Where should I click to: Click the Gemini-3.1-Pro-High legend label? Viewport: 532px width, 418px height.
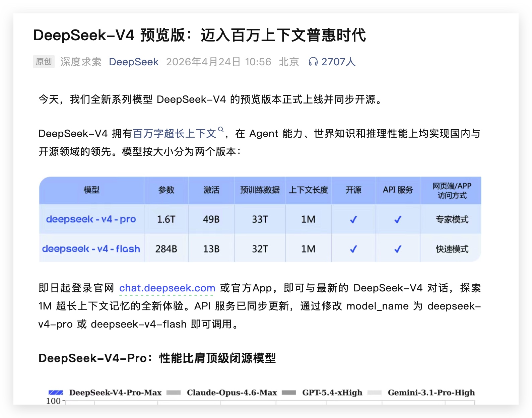(x=431, y=393)
